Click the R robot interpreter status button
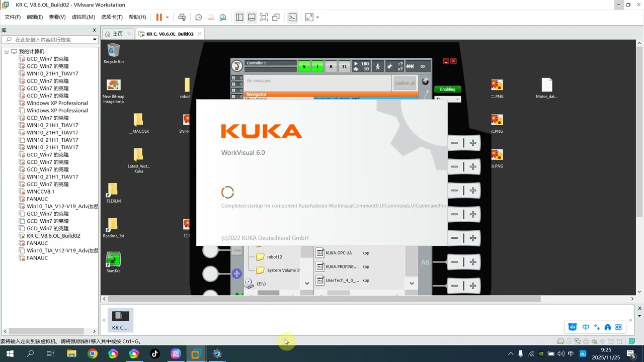This screenshot has width=644, height=362. pyautogui.click(x=331, y=66)
